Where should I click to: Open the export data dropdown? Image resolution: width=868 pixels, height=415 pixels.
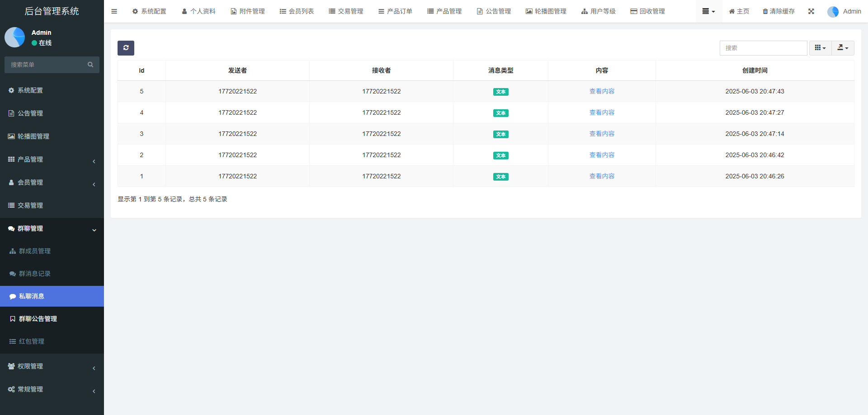pyautogui.click(x=843, y=48)
